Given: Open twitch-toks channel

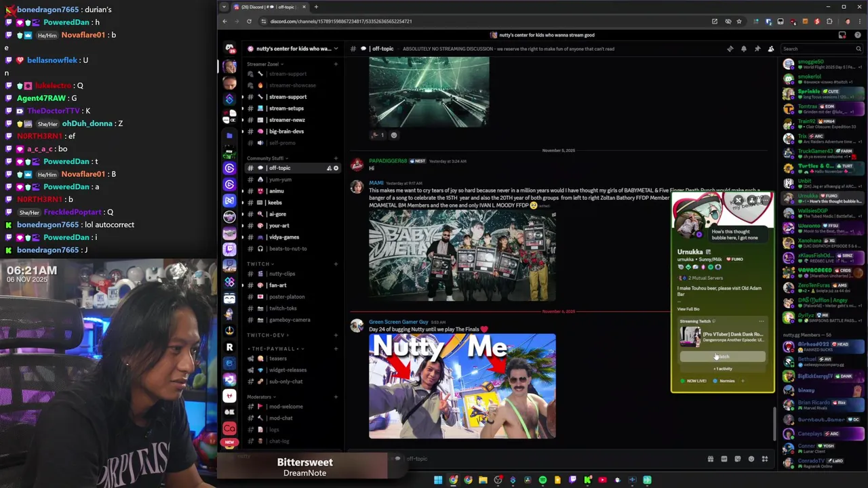Looking at the screenshot, I should (x=292, y=308).
